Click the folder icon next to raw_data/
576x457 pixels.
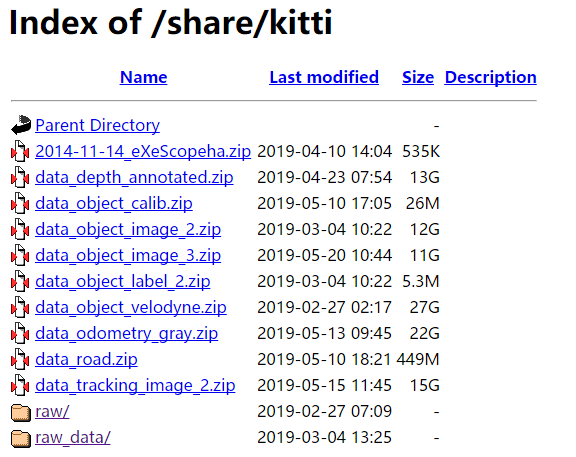point(21,438)
